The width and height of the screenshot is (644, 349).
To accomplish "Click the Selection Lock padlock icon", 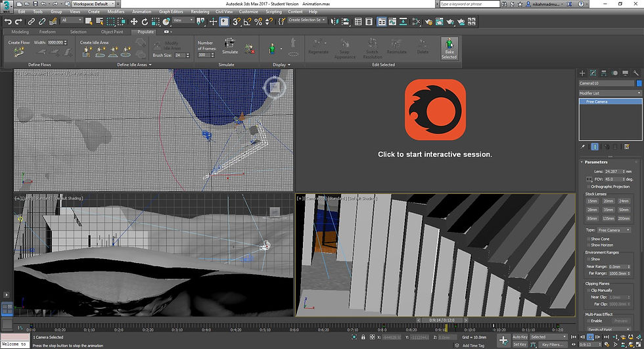I will (363, 337).
